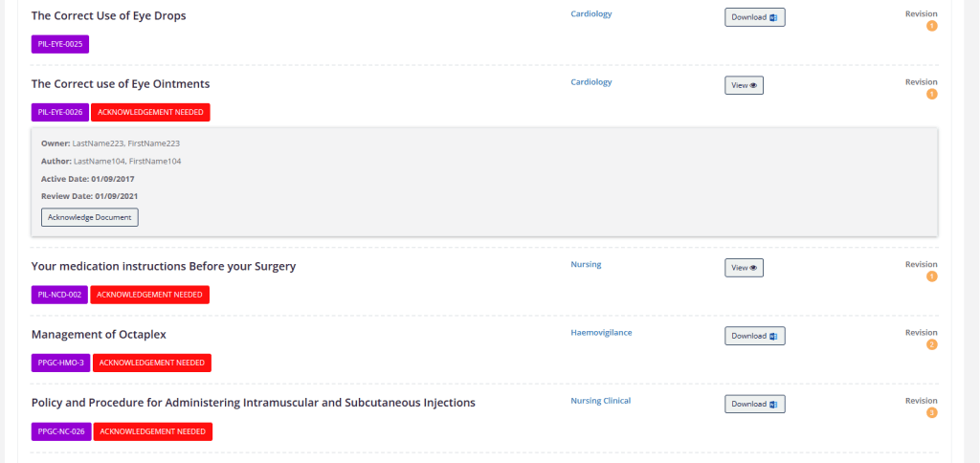View The Correct use of Eye Ointments

click(x=744, y=85)
